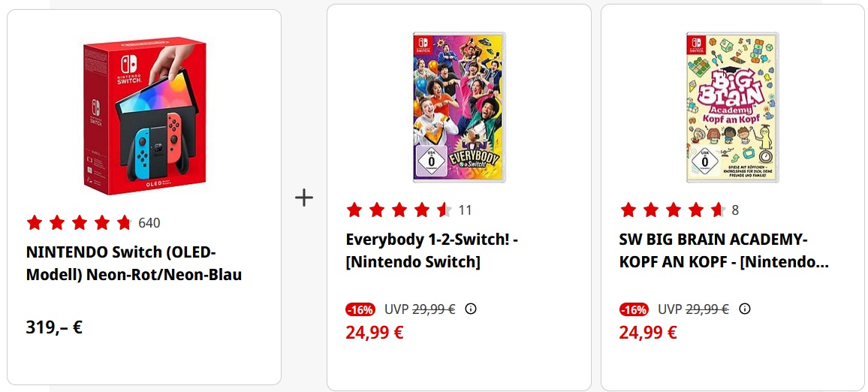
Task: Open the Everybody 1-2-Switch game cover image
Action: point(459,107)
